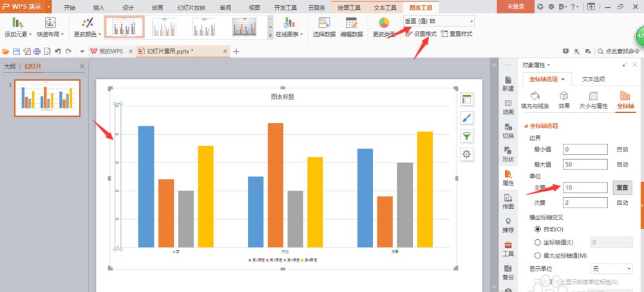Switch to the 大纲 outline tab
Viewport: 644px width, 292px height.
click(10, 66)
